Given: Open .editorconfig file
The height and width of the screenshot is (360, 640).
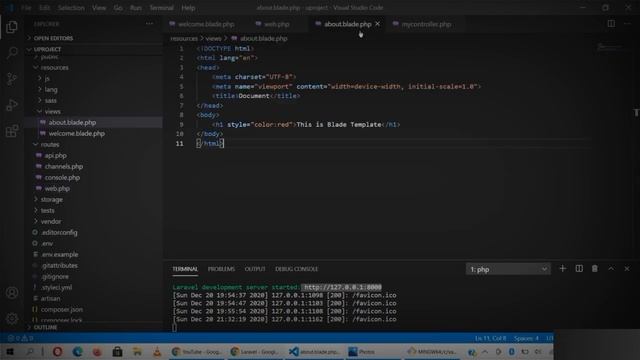Looking at the screenshot, I should pos(59,233).
